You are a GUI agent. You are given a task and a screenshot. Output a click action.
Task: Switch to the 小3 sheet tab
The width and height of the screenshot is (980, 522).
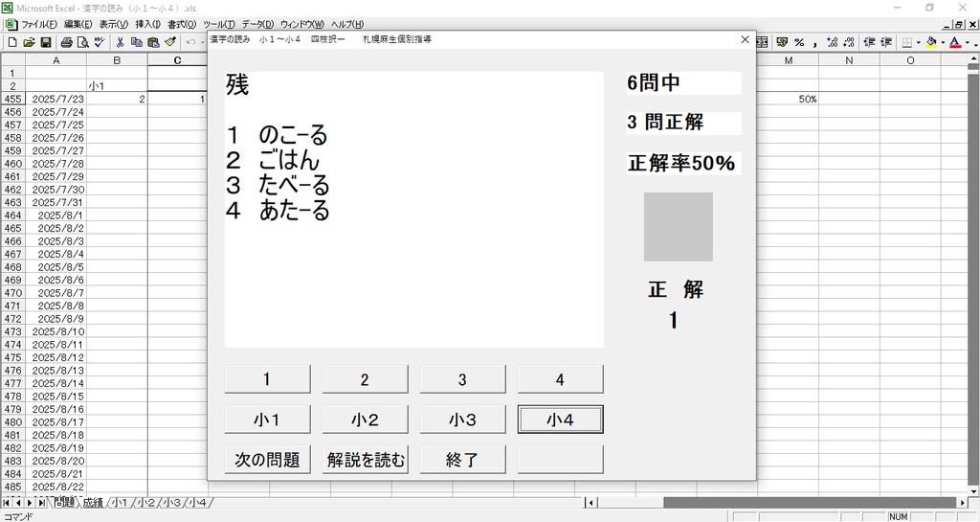172,503
